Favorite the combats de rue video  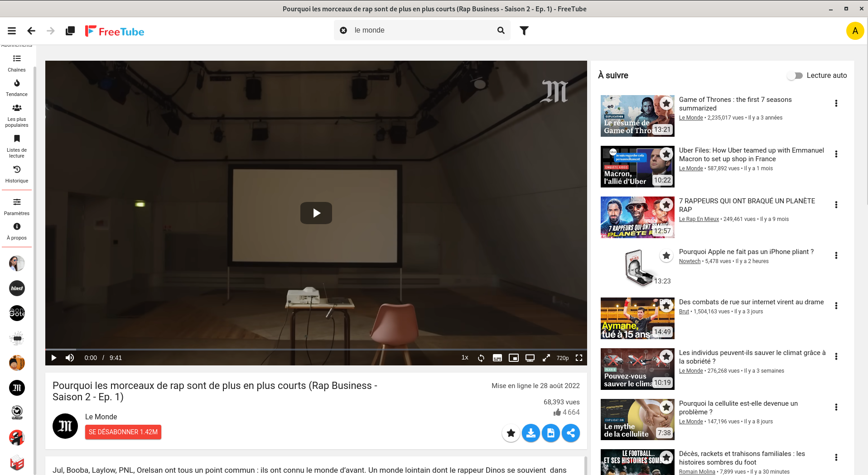pyautogui.click(x=666, y=306)
